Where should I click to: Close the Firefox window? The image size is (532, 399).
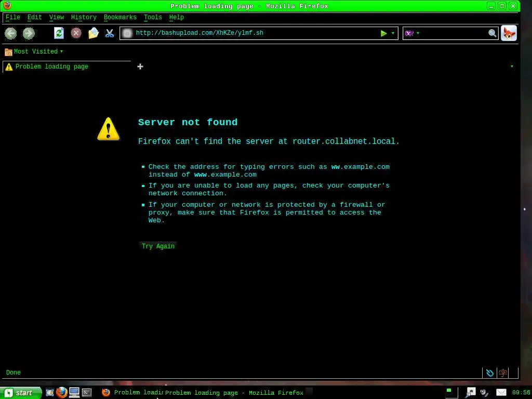[513, 6]
